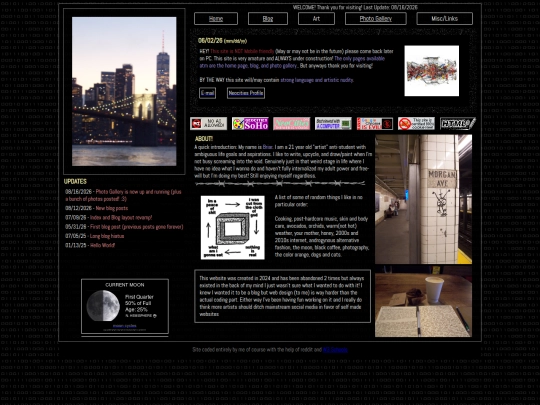Click the 'First Quarter' moon phase text
540x405 pixels.
[139, 297]
